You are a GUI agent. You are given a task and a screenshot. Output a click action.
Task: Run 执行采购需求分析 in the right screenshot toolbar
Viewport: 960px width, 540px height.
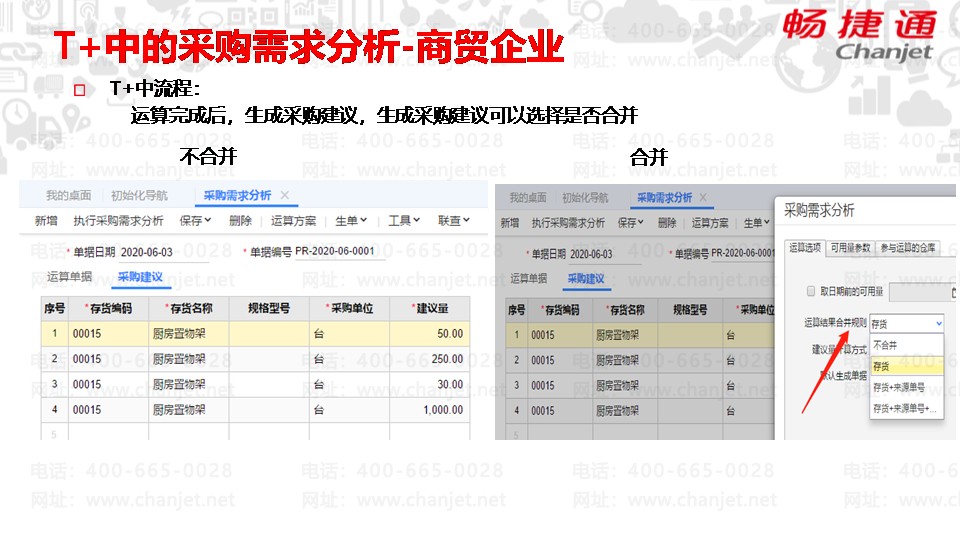click(x=568, y=223)
